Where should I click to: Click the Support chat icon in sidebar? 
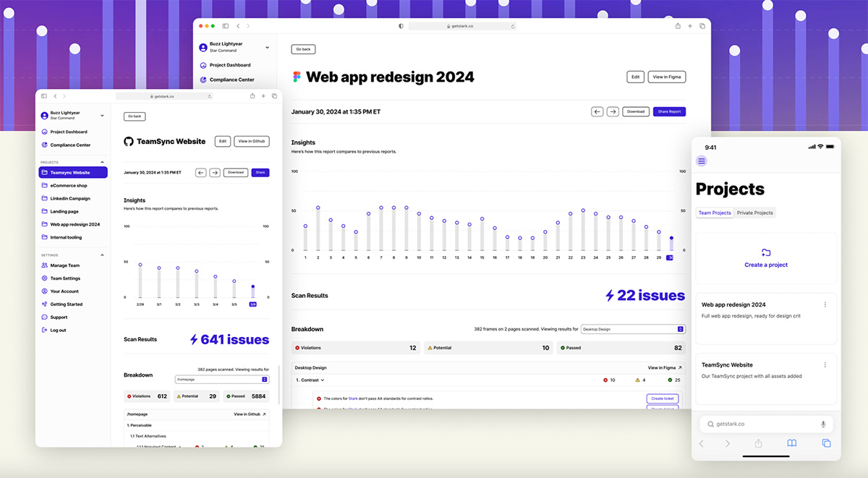(x=45, y=317)
